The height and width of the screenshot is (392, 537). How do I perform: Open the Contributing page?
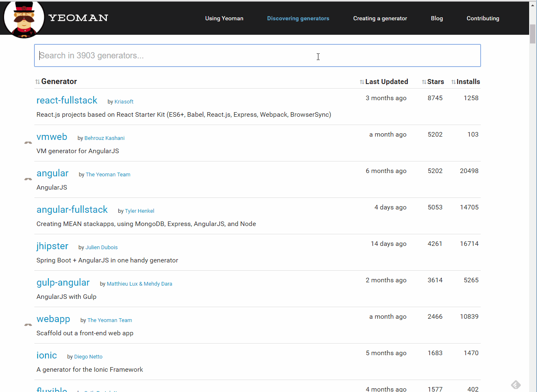click(483, 18)
